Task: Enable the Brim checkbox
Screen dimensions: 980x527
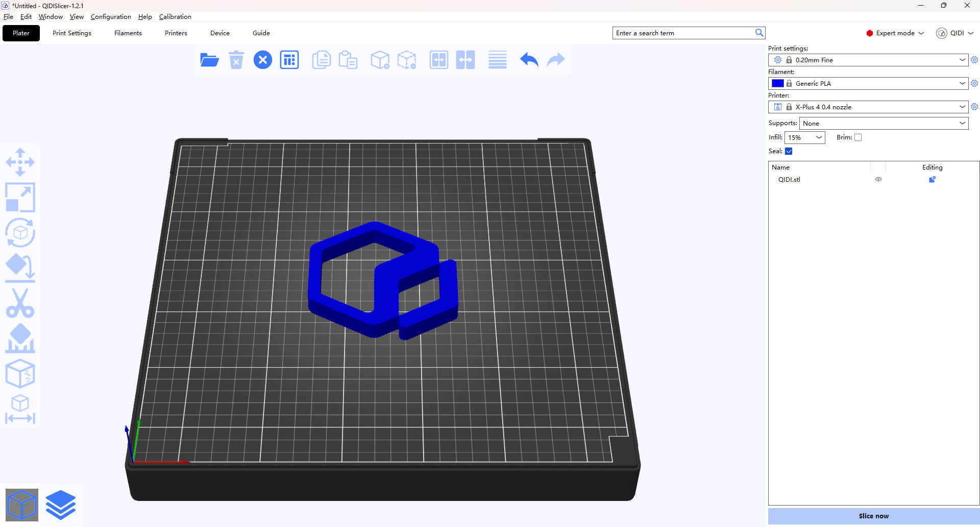Action: 858,137
